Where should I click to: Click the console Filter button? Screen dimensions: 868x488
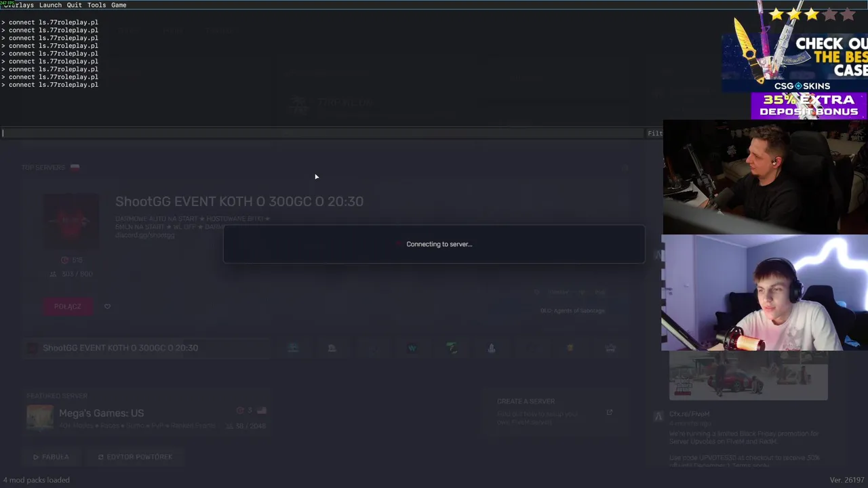654,133
